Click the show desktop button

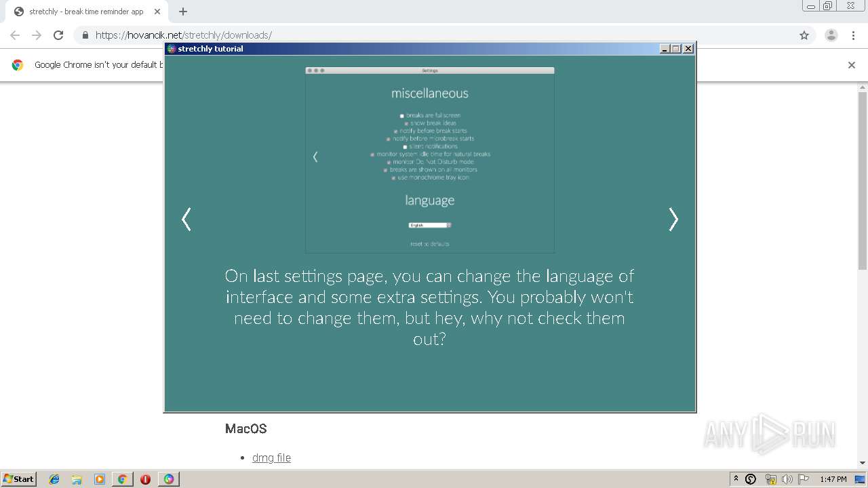click(860, 479)
